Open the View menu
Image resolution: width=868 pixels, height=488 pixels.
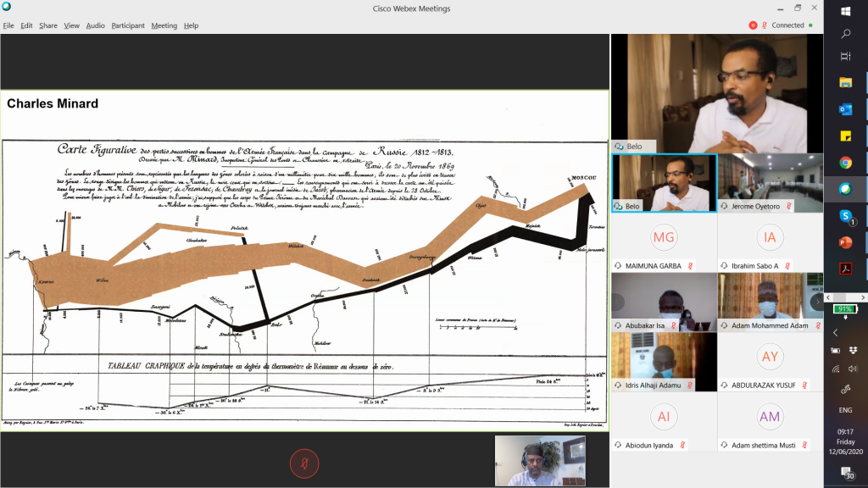(71, 25)
